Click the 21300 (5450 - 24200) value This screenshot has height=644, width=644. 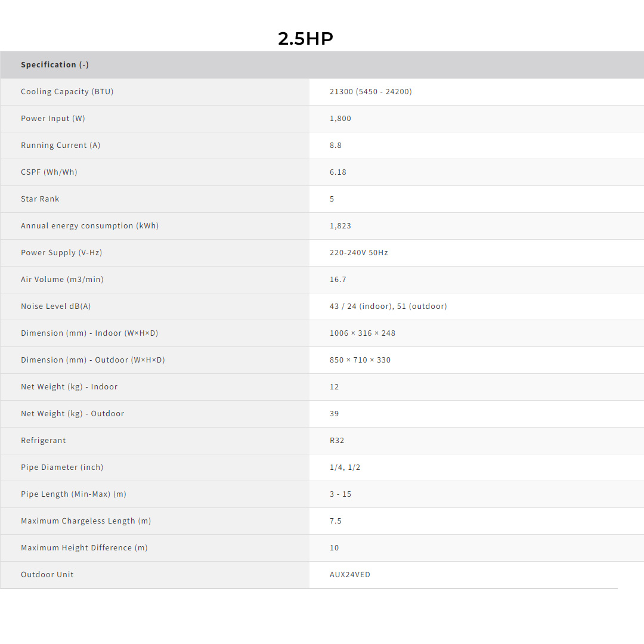(370, 92)
